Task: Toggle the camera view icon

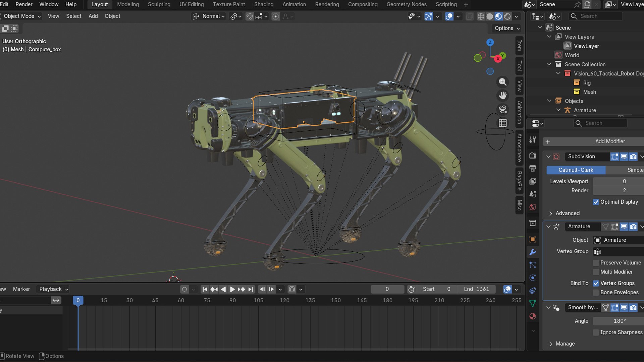Action: tap(502, 109)
